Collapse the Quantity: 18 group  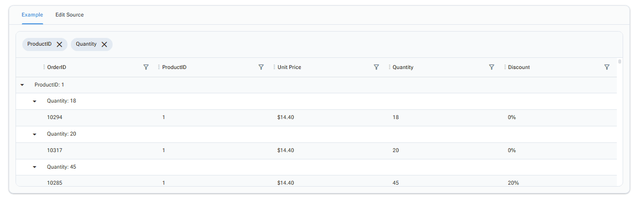click(x=34, y=102)
